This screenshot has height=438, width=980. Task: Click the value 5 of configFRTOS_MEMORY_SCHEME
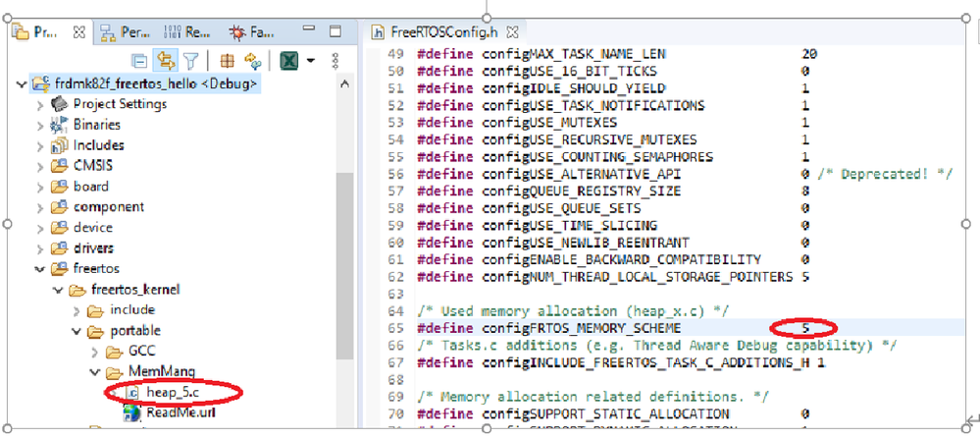tap(806, 328)
